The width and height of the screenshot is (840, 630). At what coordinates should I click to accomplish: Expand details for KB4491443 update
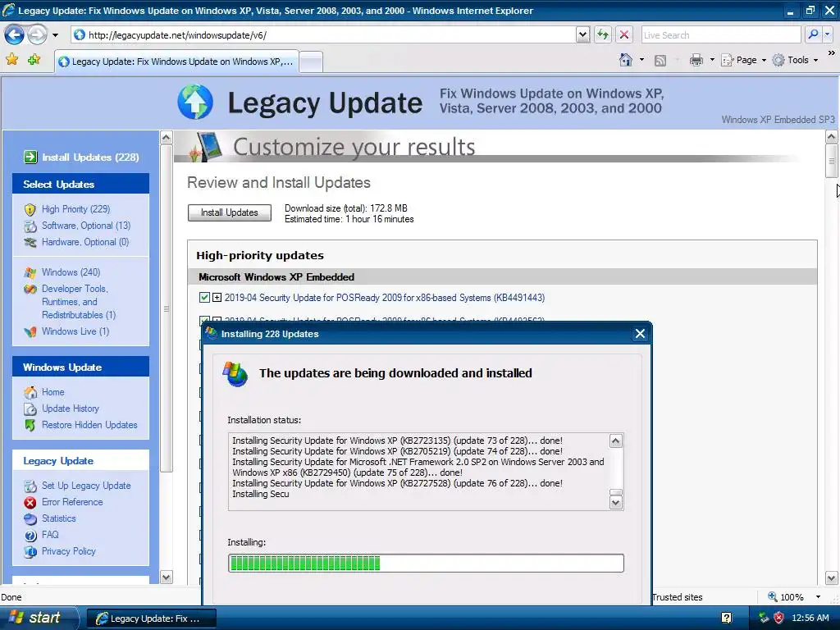pyautogui.click(x=217, y=297)
